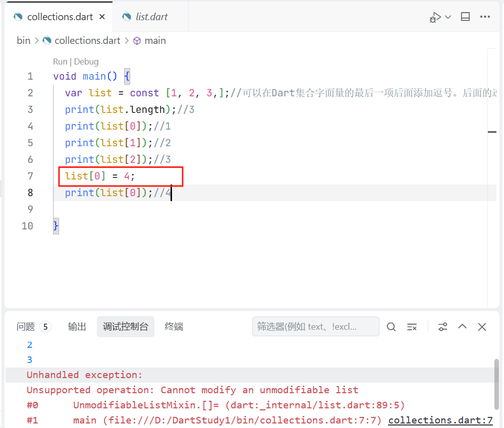504x428 pixels.
Task: Maximize the panel with the chevron
Action: pyautogui.click(x=462, y=327)
